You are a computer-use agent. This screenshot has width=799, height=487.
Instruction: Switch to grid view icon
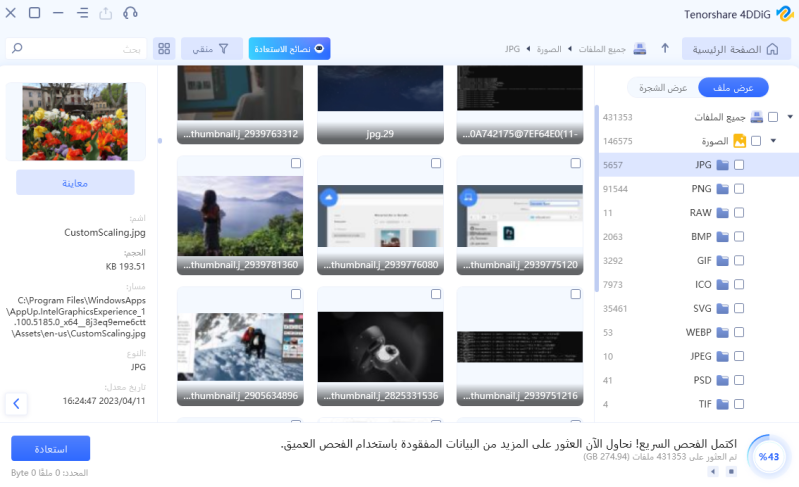(164, 48)
